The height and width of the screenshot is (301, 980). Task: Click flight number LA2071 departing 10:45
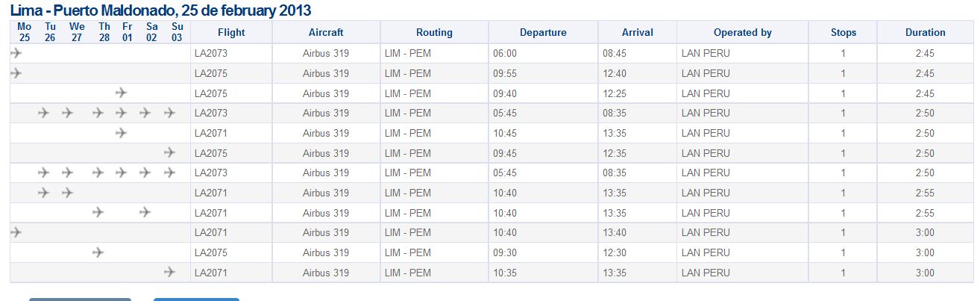coord(210,133)
